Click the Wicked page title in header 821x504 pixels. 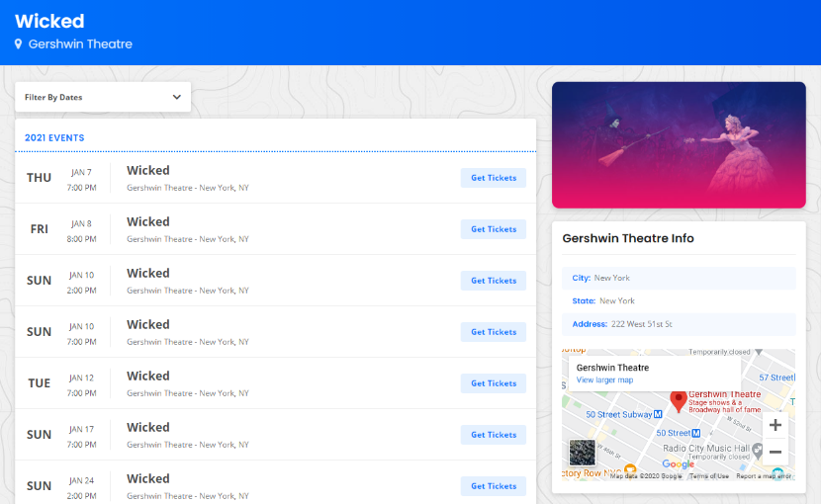click(49, 21)
